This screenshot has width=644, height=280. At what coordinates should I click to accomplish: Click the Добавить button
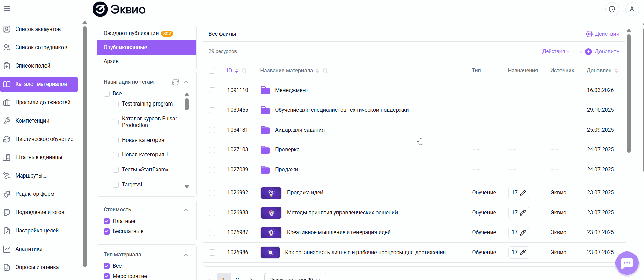(602, 52)
